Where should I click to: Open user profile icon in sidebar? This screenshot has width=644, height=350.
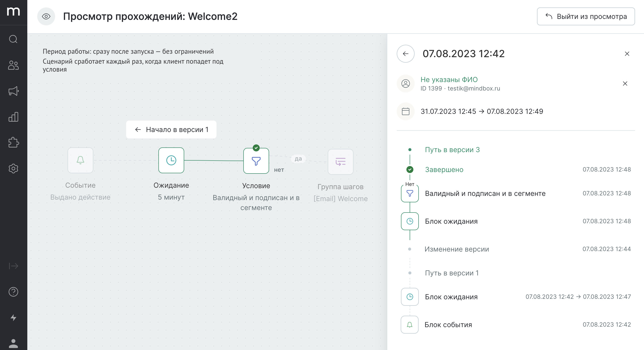tap(13, 344)
